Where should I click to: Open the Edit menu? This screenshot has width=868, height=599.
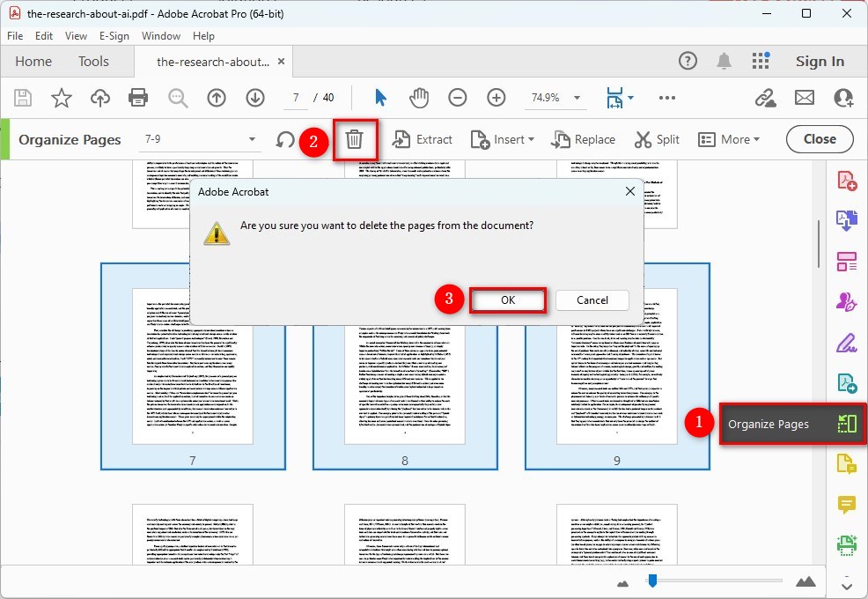[44, 36]
